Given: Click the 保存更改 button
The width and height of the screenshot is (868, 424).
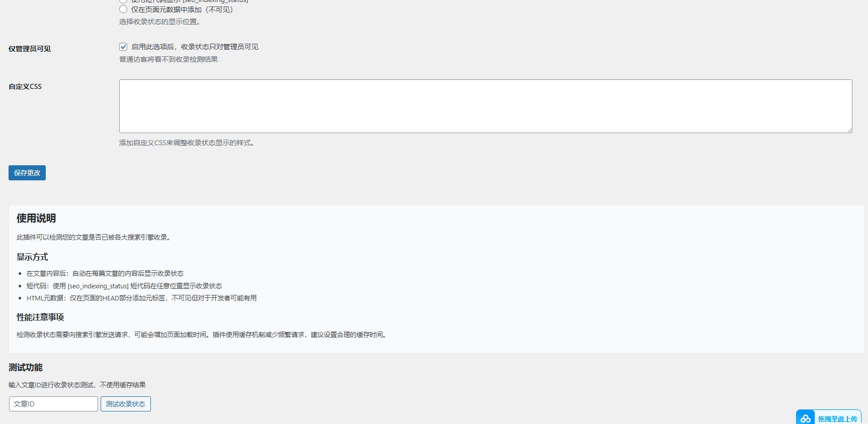Looking at the screenshot, I should click(x=27, y=173).
